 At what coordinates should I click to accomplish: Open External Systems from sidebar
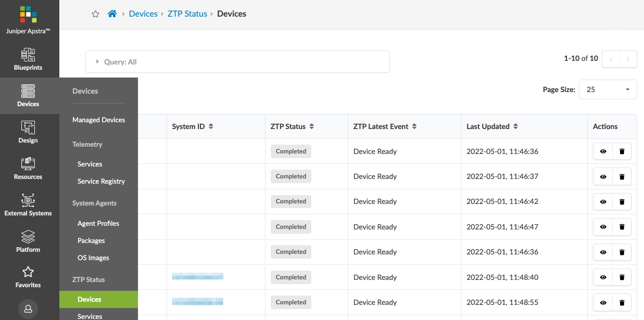pyautogui.click(x=28, y=205)
